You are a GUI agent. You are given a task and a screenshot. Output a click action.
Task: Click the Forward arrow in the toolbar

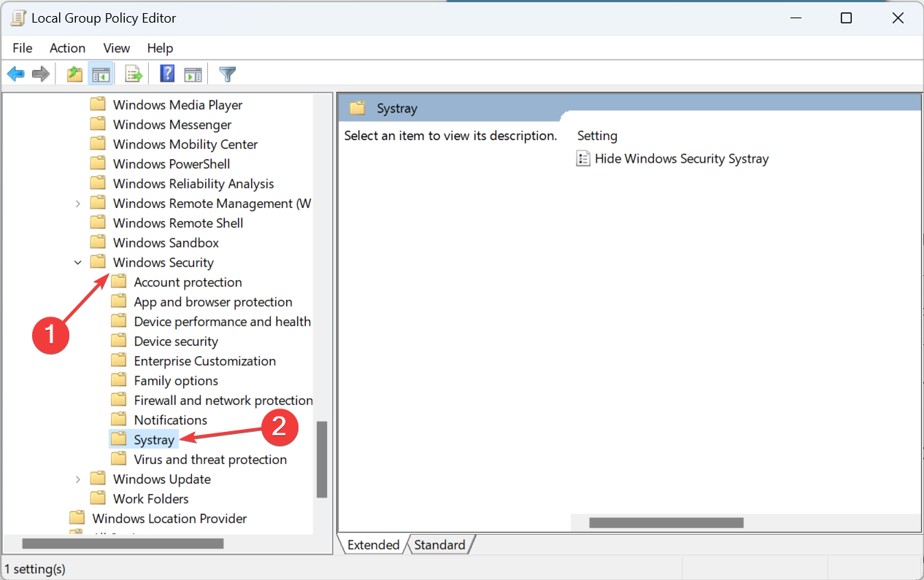41,74
